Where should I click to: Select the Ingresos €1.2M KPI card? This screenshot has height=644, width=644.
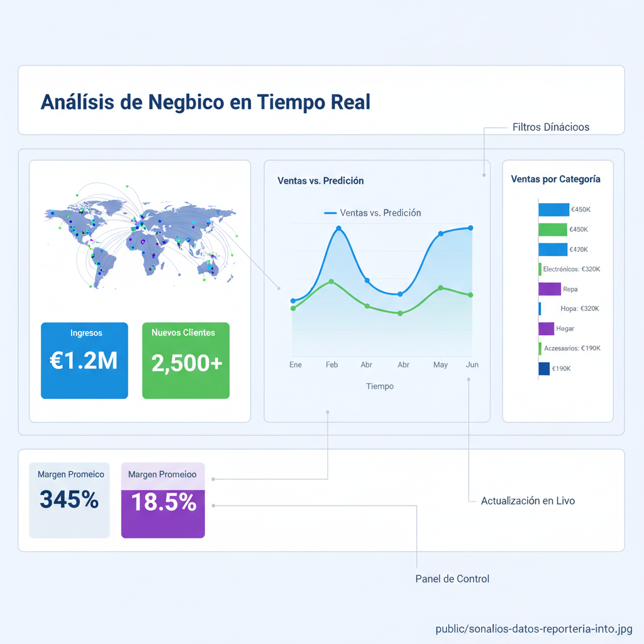click(84, 360)
